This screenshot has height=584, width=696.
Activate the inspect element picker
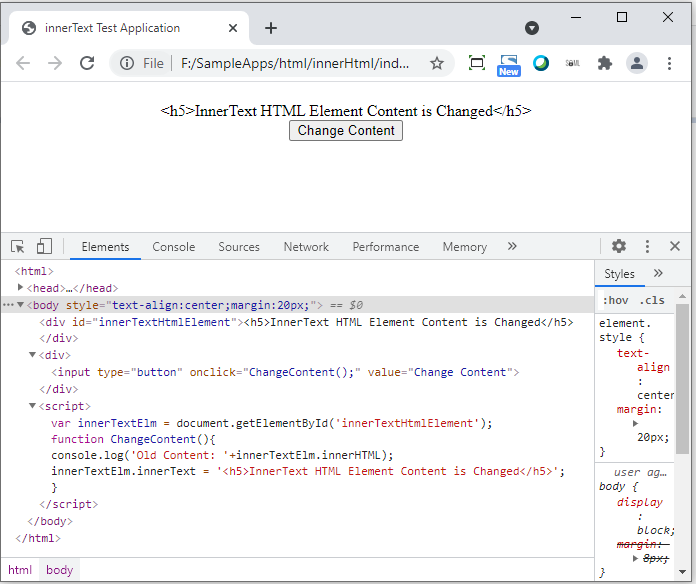(18, 246)
